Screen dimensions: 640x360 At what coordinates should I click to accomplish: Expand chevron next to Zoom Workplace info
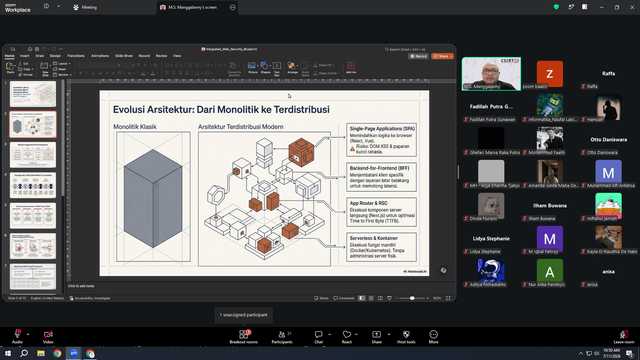(58, 7)
